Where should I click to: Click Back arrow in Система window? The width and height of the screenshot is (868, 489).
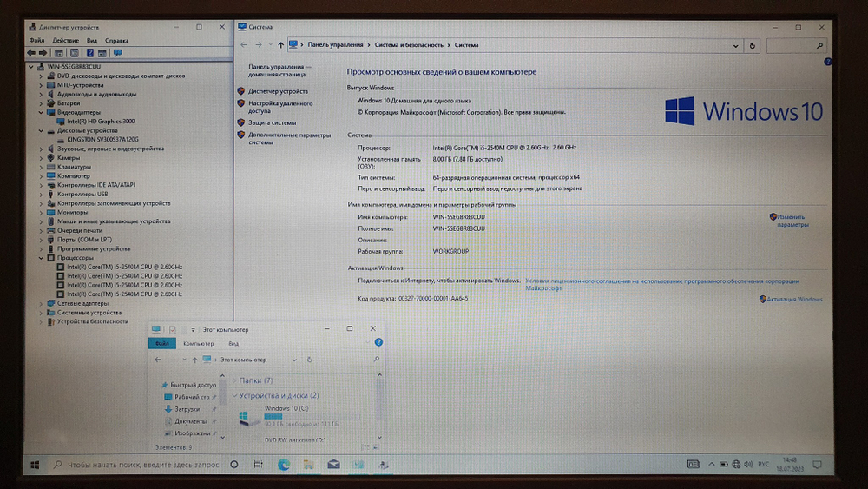244,45
